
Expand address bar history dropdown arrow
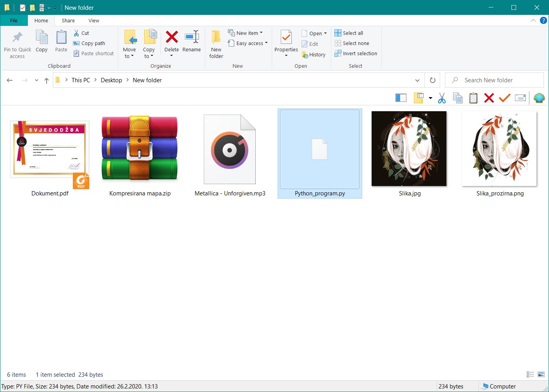[x=417, y=80]
